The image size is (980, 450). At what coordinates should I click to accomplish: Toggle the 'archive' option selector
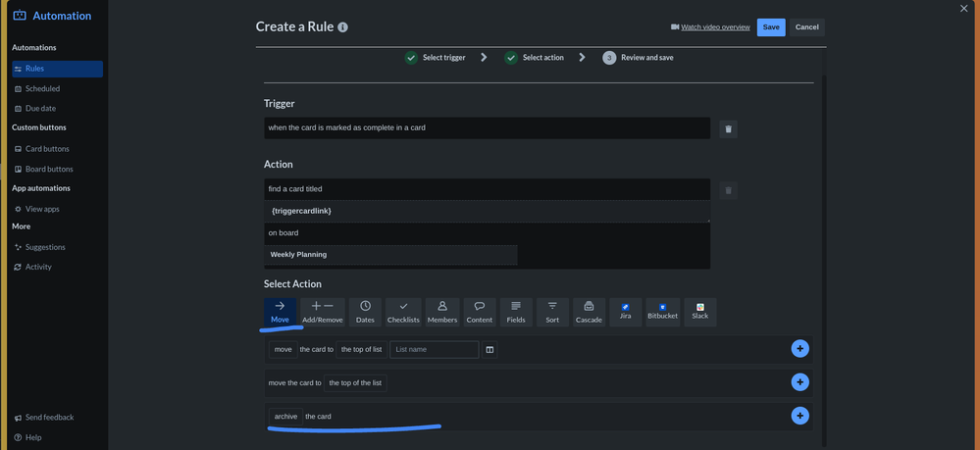285,417
